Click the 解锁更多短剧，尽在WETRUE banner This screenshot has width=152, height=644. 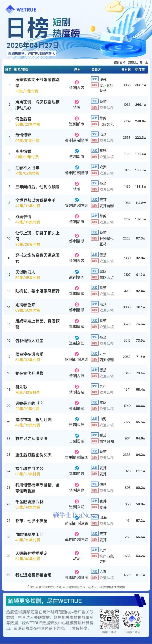[45, 601]
